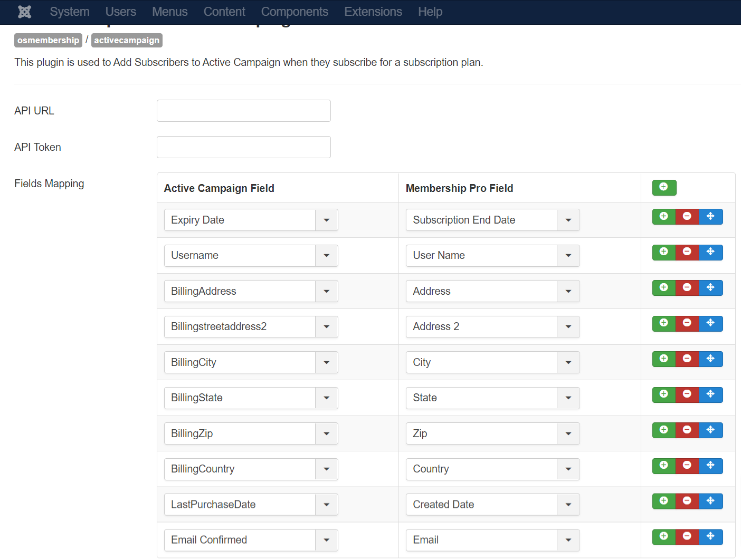
Task: Expand the User Name Membership Pro dropdown
Action: (x=492, y=255)
